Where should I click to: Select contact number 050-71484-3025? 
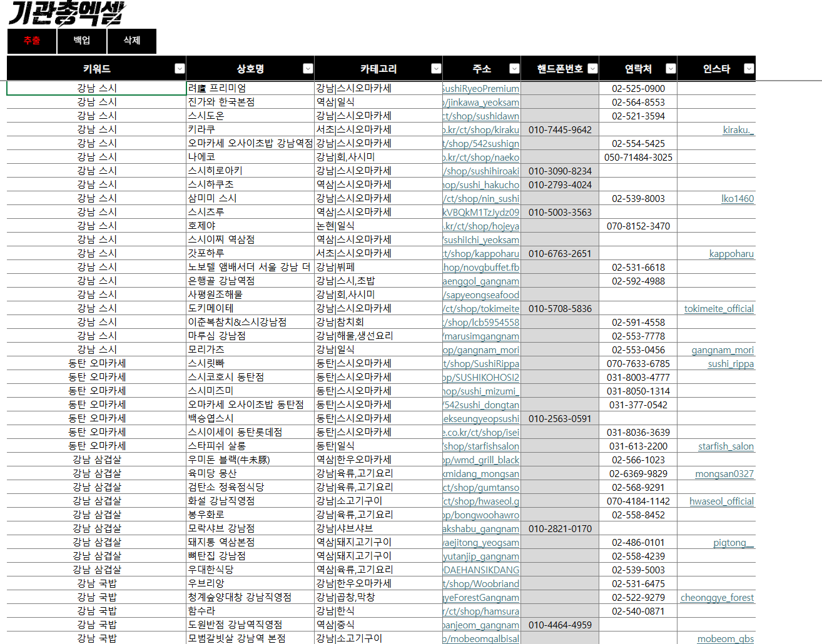point(638,158)
